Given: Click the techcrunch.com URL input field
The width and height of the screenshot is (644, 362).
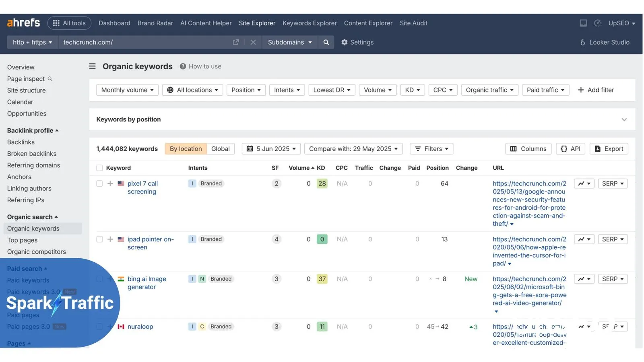Looking at the screenshot, I should coord(145,42).
